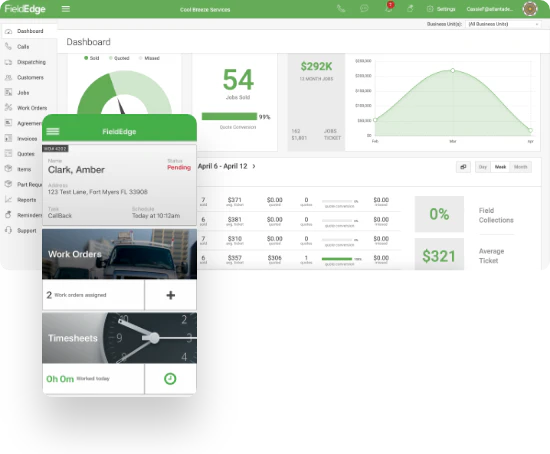Open the account name dropdown
The height and width of the screenshot is (454, 550).
490,9
